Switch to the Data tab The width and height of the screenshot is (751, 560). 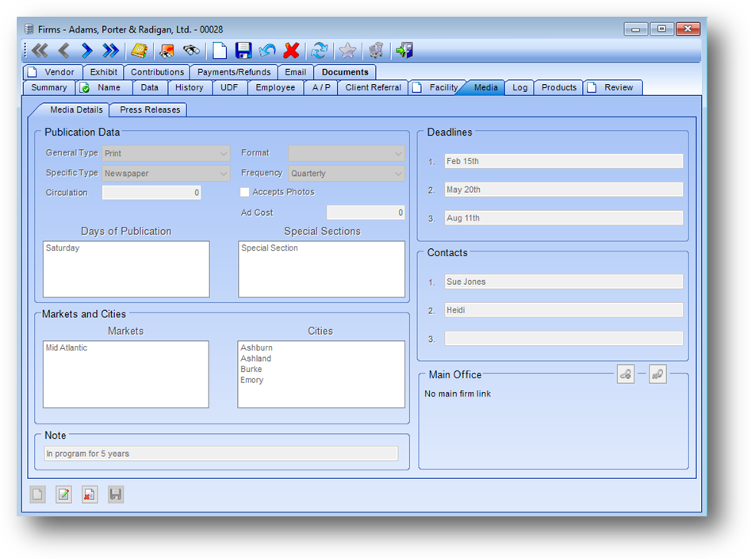pos(149,87)
